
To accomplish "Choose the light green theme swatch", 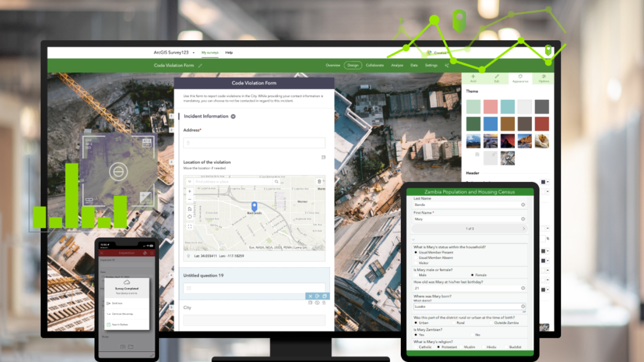I will (473, 107).
